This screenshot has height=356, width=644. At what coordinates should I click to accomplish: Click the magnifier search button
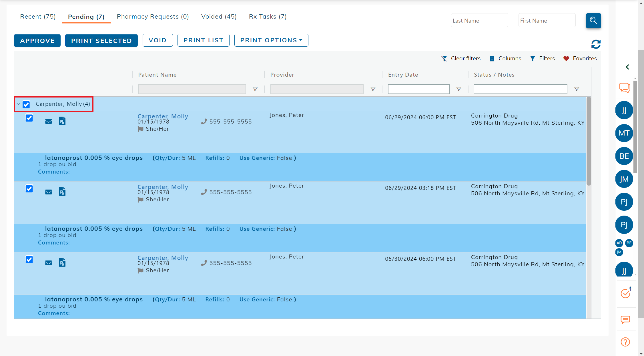(x=593, y=21)
